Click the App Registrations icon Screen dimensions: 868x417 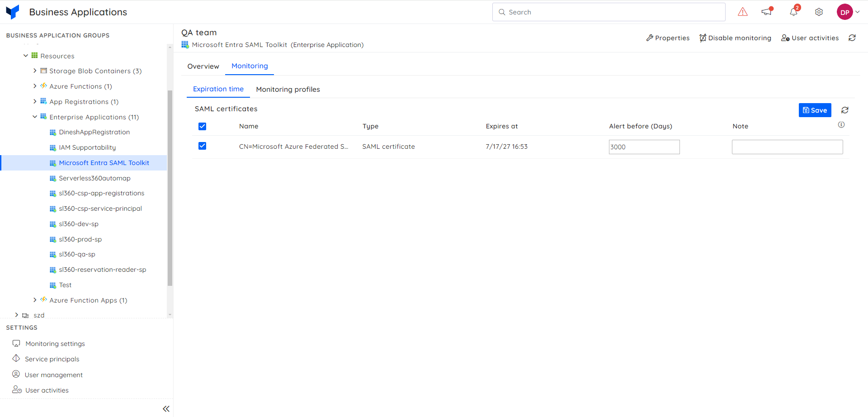pyautogui.click(x=43, y=101)
